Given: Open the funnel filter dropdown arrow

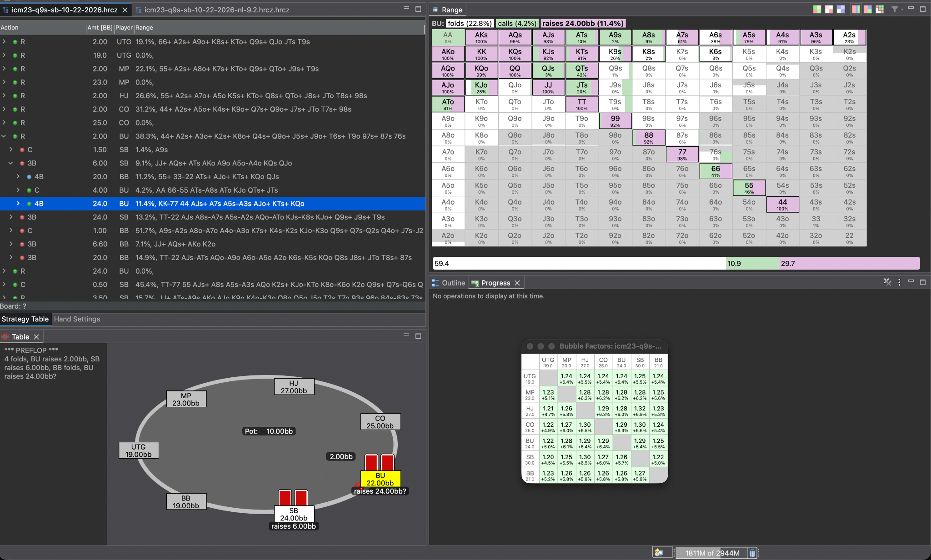Looking at the screenshot, I should coord(902,9).
